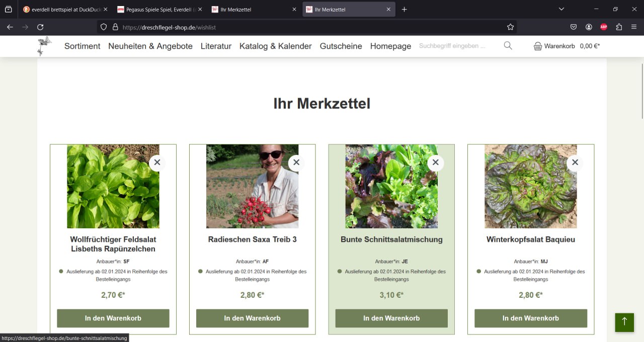Remove Wollfrüchtiger Feldsalat from the Merkzettel
This screenshot has height=342, width=644.
point(157,162)
